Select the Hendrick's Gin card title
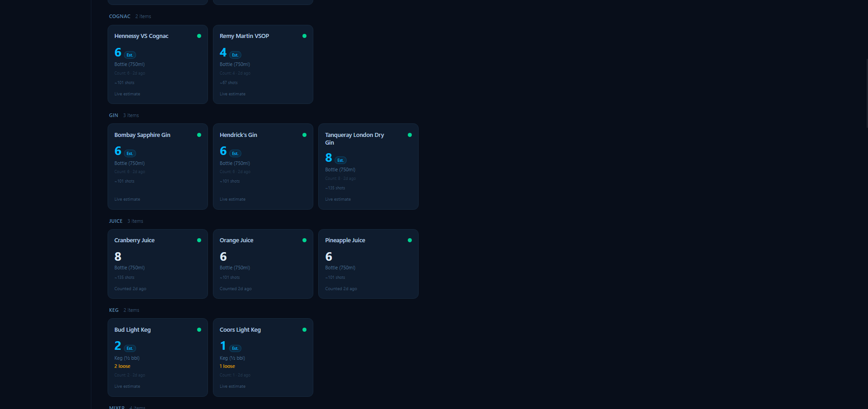868x409 pixels. [238, 135]
